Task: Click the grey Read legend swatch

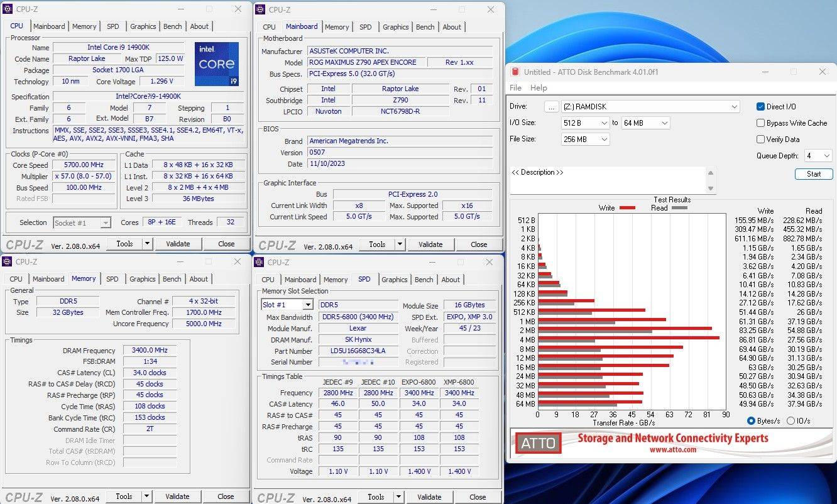Action: pos(679,208)
